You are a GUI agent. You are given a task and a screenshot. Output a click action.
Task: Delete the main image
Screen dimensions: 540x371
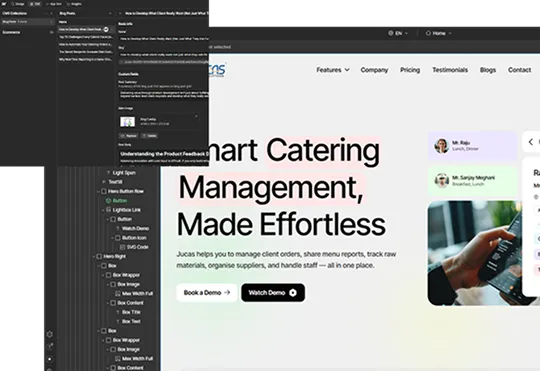[149, 136]
